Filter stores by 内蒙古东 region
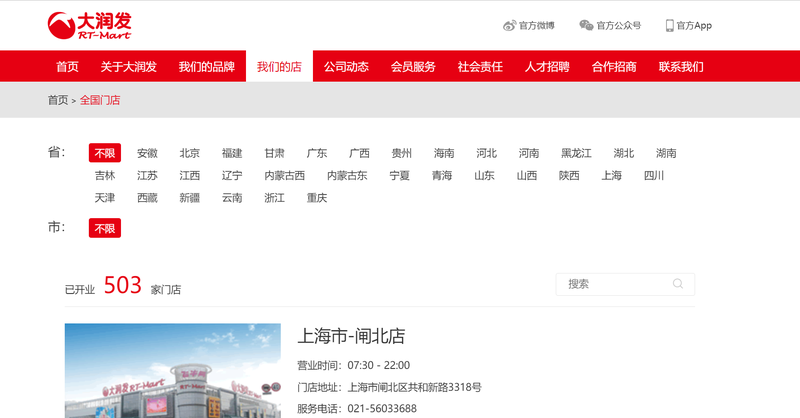Viewport: 800px width, 418px height. [x=347, y=176]
